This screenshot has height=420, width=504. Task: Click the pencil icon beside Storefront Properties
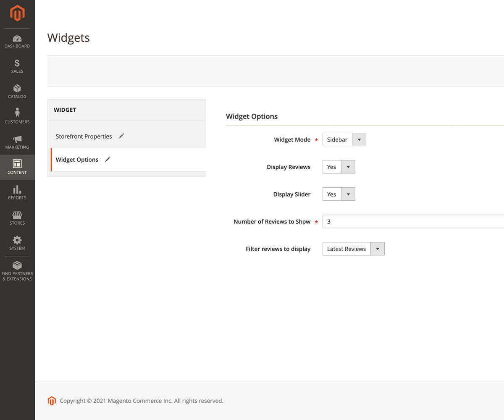tap(121, 136)
